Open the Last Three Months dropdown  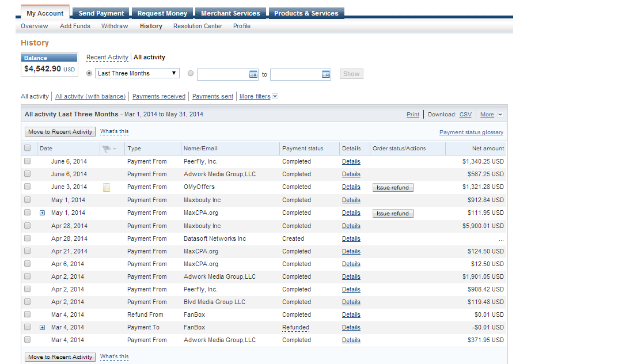tap(138, 74)
